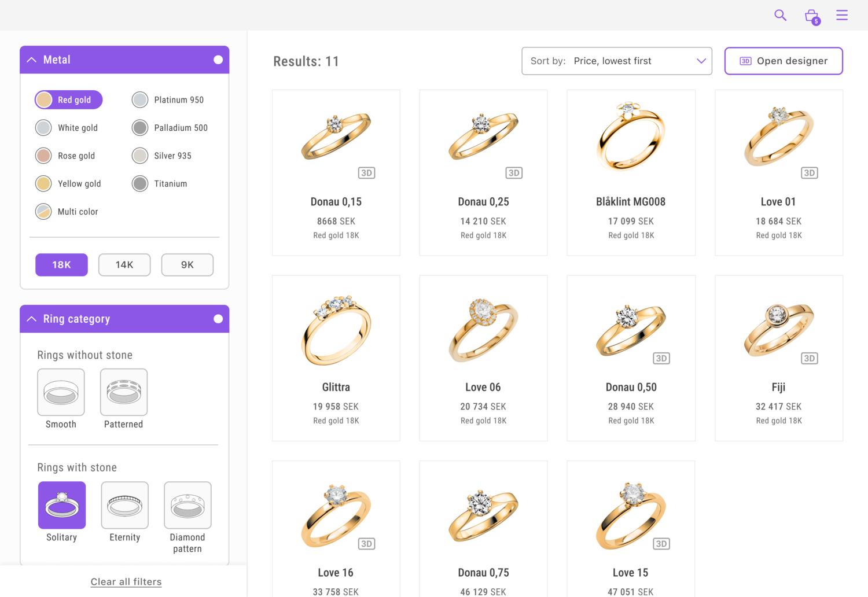The image size is (868, 597).
Task: Open the Sort by dropdown
Action: pyautogui.click(x=616, y=61)
